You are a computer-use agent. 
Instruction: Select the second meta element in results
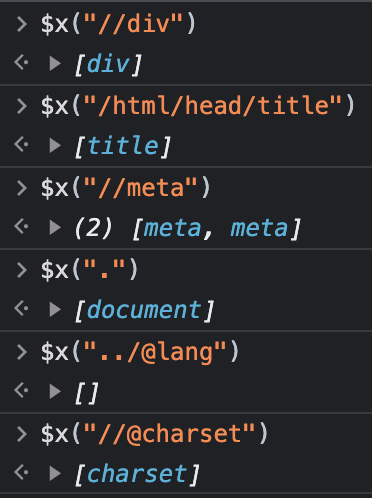pyautogui.click(x=259, y=228)
